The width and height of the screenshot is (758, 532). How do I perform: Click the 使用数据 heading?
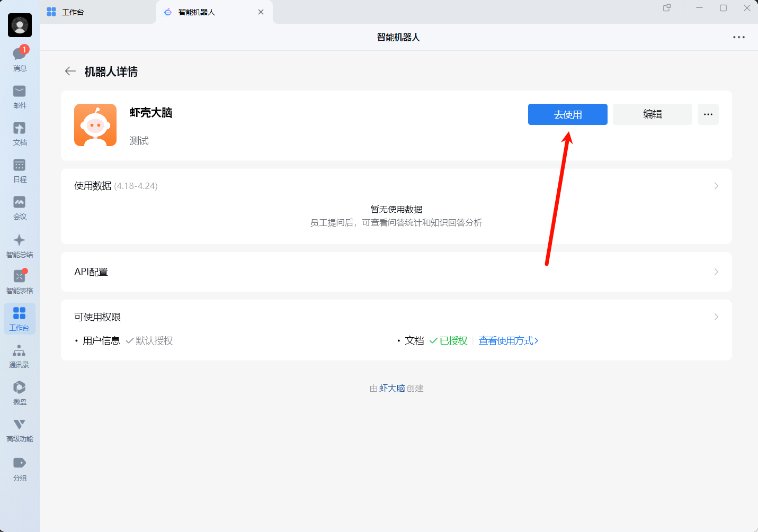click(93, 186)
